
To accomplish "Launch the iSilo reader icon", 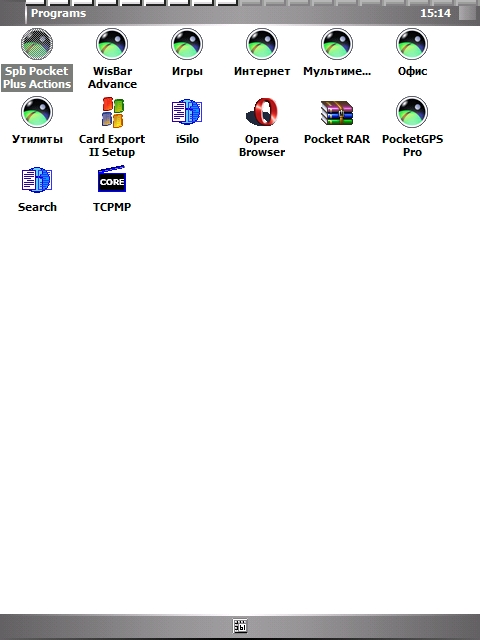I will 187,111.
